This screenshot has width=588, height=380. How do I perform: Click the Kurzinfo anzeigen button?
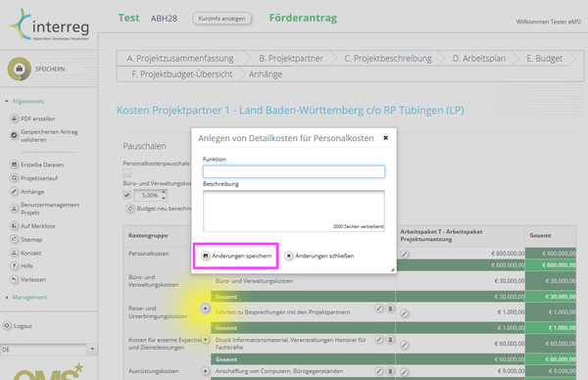click(x=222, y=19)
